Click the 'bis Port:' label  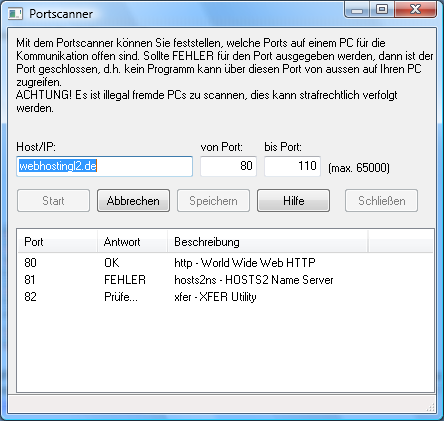coord(283,147)
